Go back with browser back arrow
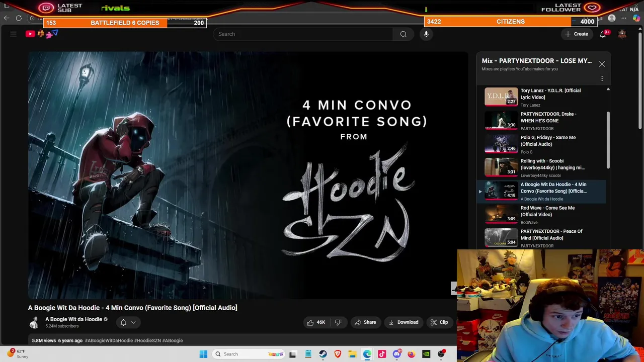The image size is (644, 362). (7, 18)
